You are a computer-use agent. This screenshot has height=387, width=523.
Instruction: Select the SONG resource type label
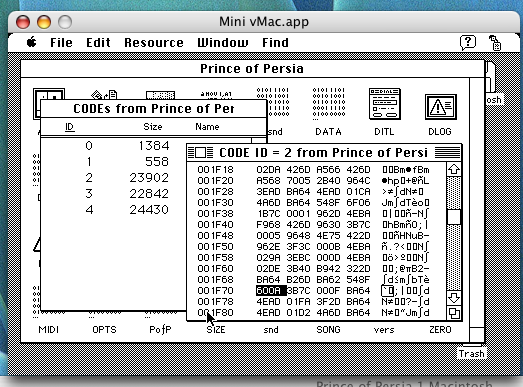coord(329,330)
